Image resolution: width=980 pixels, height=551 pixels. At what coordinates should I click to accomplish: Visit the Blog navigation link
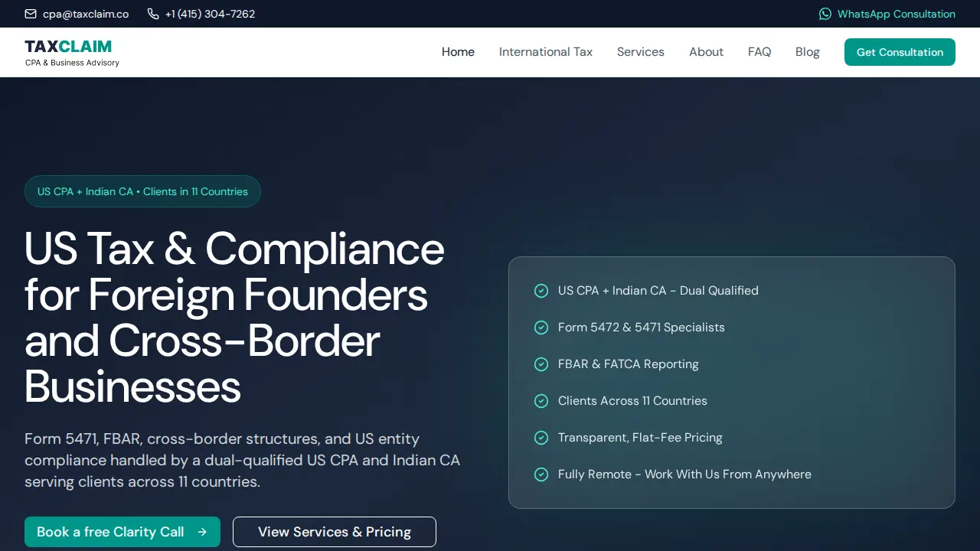click(x=808, y=52)
